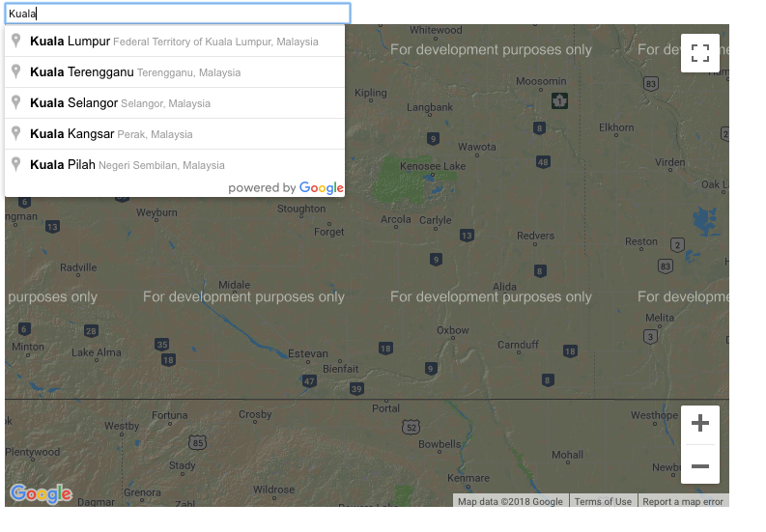Click the Estevan city label on the map
The width and height of the screenshot is (766, 532).
coord(308,354)
